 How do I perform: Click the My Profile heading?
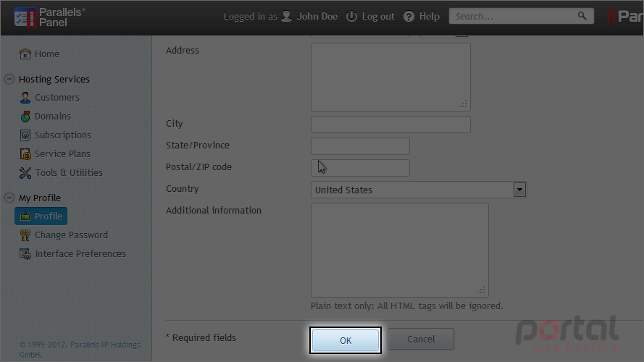click(39, 198)
